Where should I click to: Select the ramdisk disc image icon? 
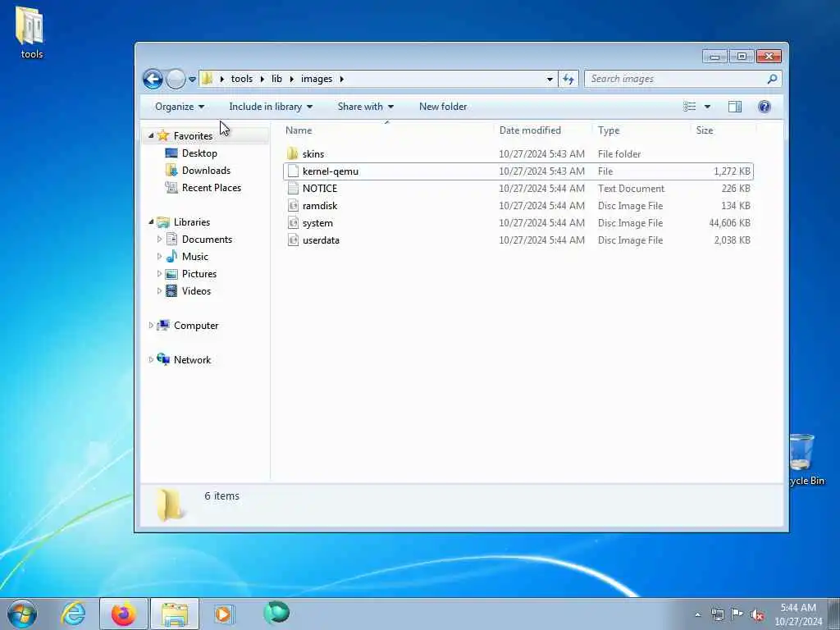pos(293,205)
